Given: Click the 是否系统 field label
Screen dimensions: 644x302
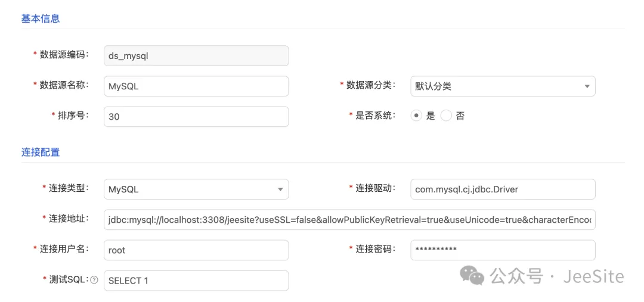Looking at the screenshot, I should pos(376,116).
